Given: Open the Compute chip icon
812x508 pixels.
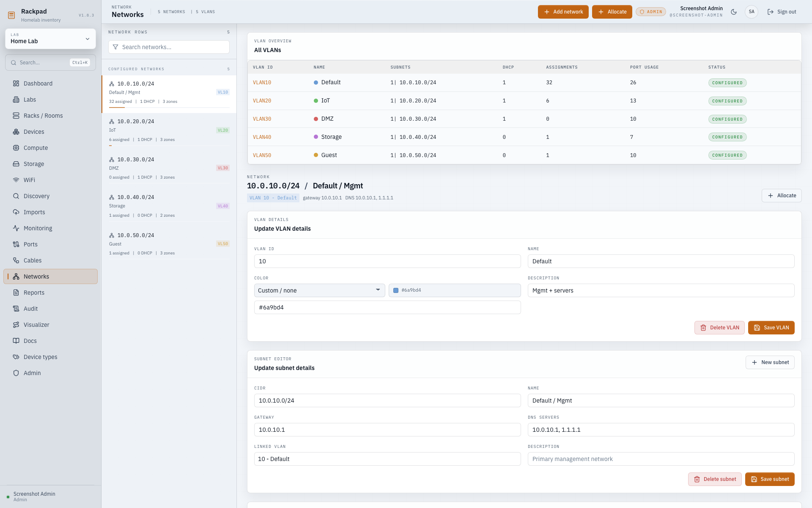Looking at the screenshot, I should (x=16, y=148).
